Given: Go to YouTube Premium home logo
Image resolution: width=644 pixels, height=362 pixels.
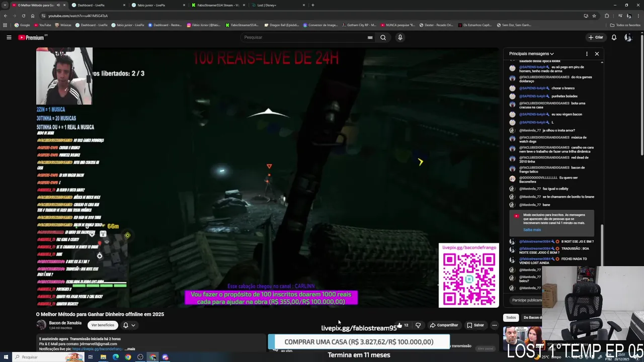Looking at the screenshot, I should click(31, 38).
